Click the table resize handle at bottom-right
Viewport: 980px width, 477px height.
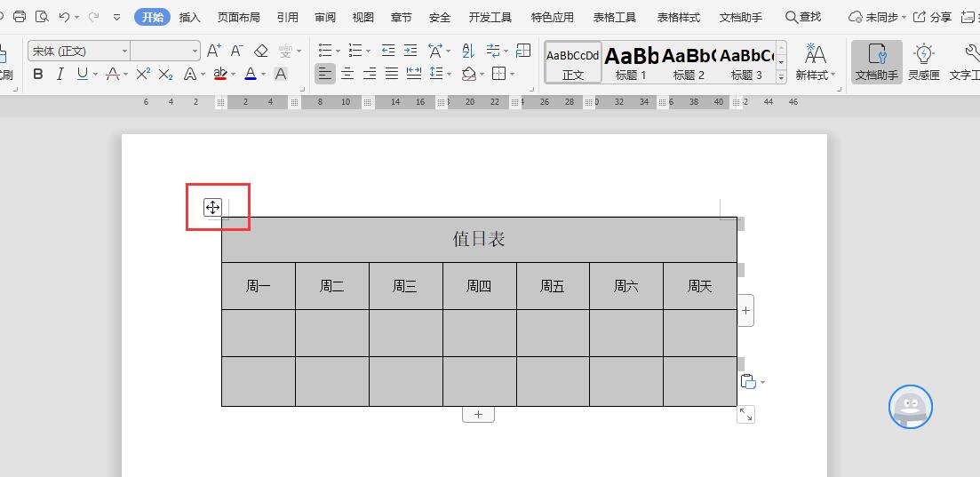click(745, 414)
